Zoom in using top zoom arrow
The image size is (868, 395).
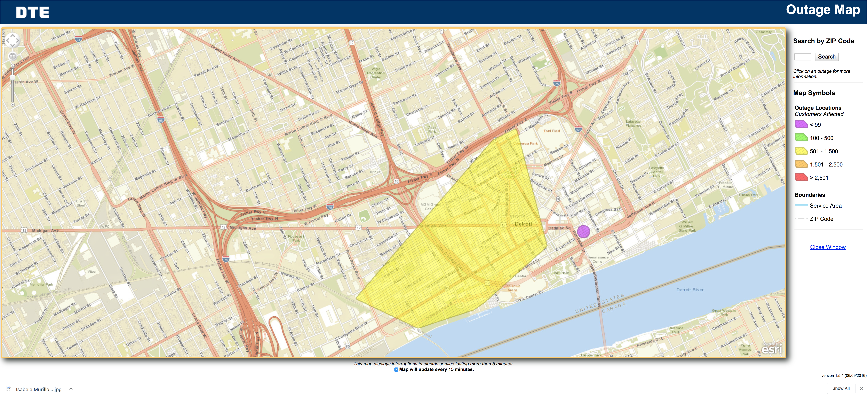[13, 66]
